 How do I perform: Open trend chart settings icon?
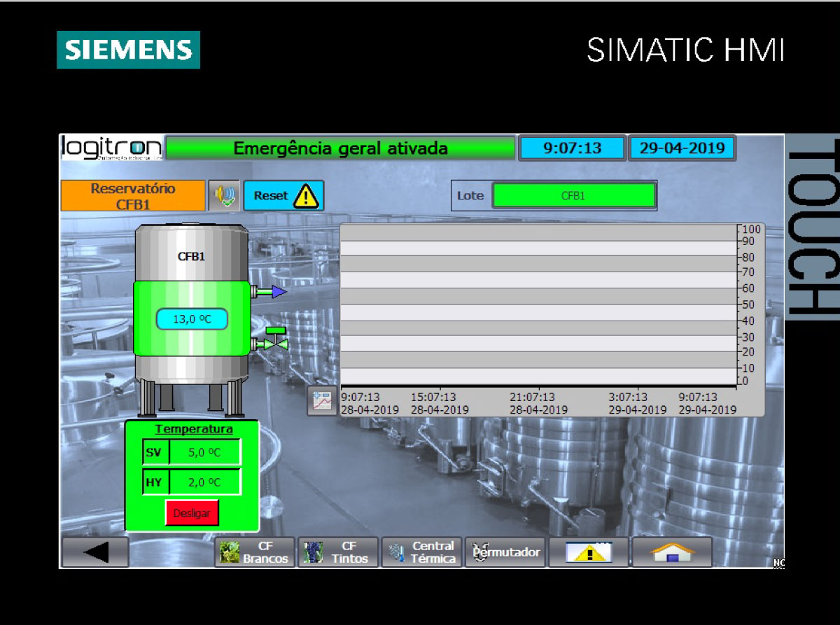(322, 402)
